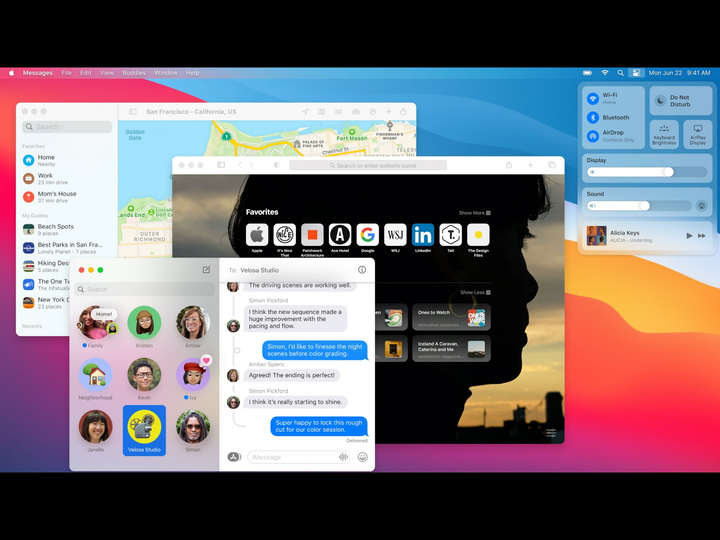The width and height of the screenshot is (720, 540).
Task: Click the Messages search field
Action: (x=144, y=289)
